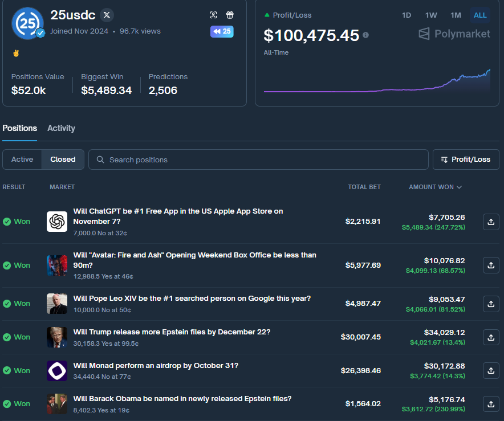Click Won check icon on Avatar row

(x=7, y=265)
